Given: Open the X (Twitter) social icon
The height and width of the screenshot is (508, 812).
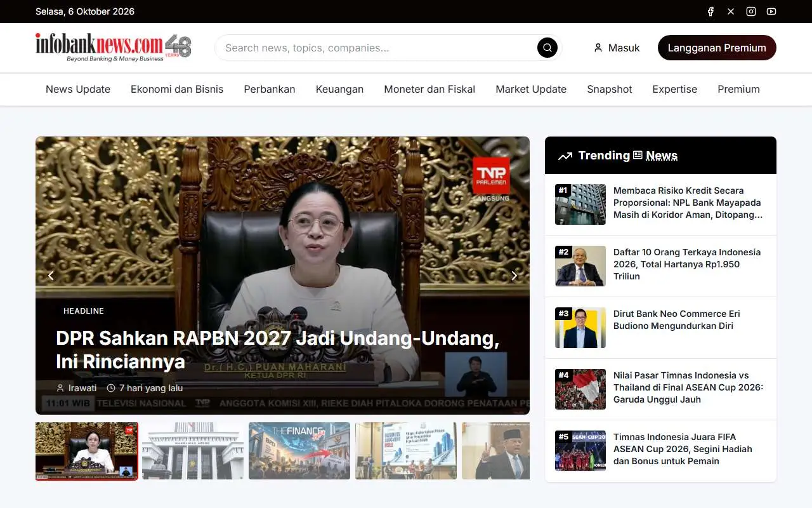Looking at the screenshot, I should tap(731, 11).
